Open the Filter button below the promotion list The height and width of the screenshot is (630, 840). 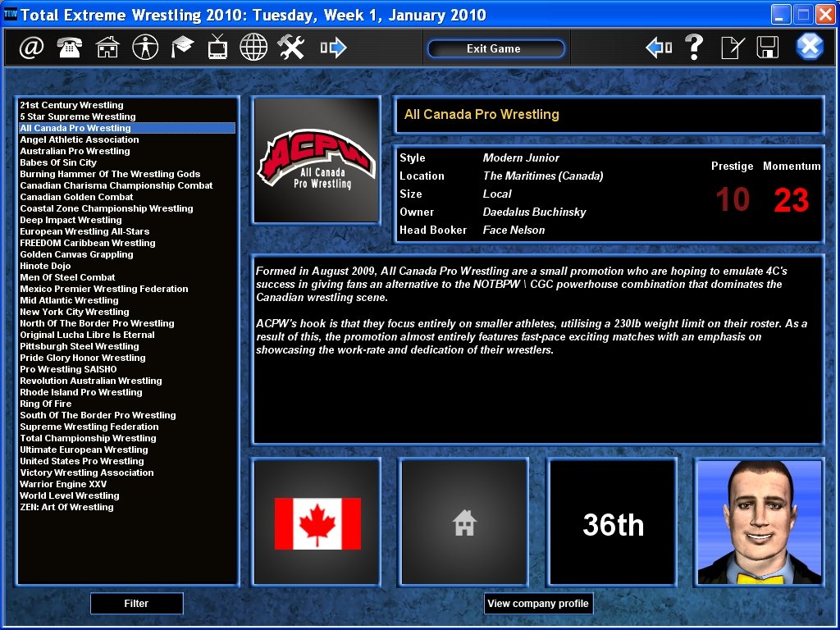click(x=136, y=603)
